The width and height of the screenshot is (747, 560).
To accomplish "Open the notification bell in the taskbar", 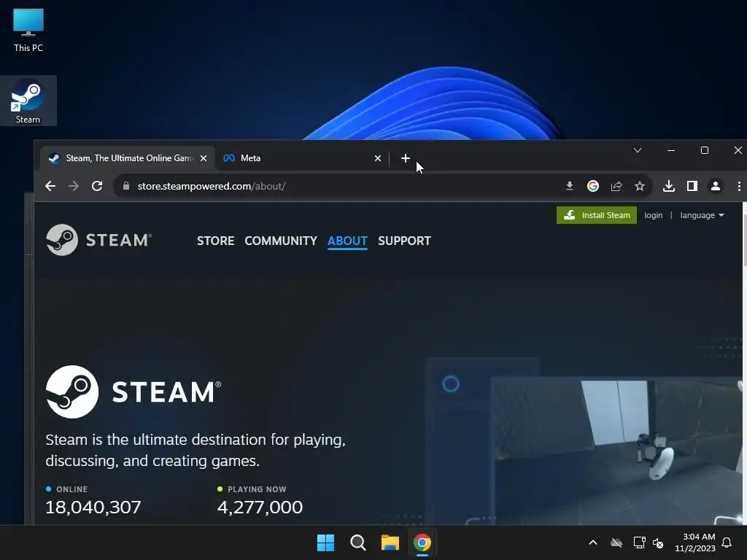I will point(727,542).
